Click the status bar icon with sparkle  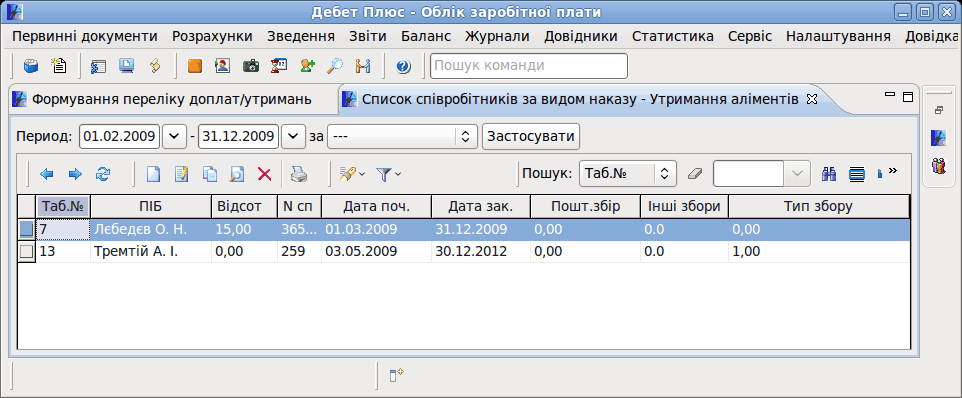point(395,375)
